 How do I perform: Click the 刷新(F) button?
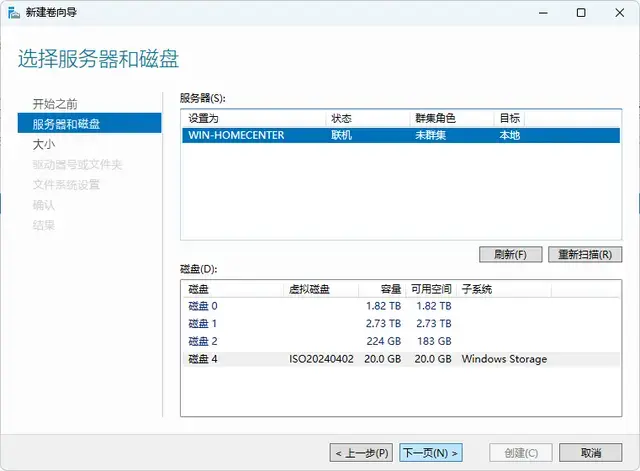(511, 254)
